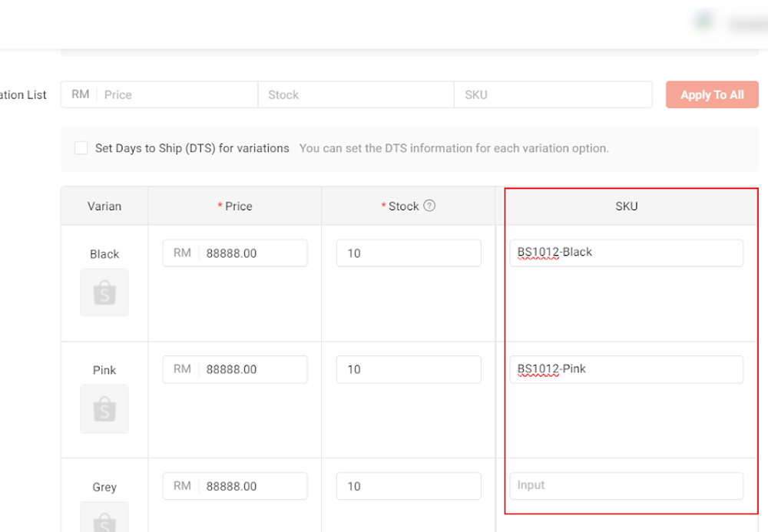Click the Pink variation image placeholder
Screen dimensions: 768x532
pos(104,408)
